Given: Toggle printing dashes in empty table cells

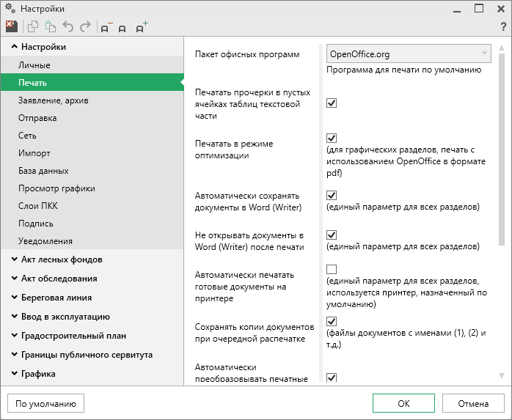Looking at the screenshot, I should (x=332, y=103).
